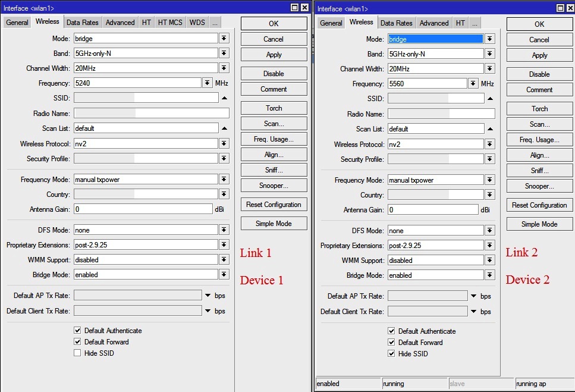Click Radio Name field in Device 1 window
The height and width of the screenshot is (392, 575).
tap(152, 113)
